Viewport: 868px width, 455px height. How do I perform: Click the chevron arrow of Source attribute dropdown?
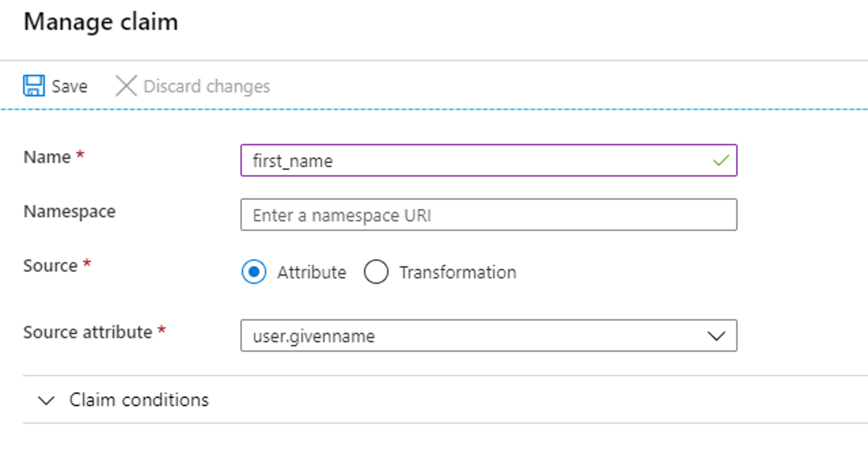716,336
